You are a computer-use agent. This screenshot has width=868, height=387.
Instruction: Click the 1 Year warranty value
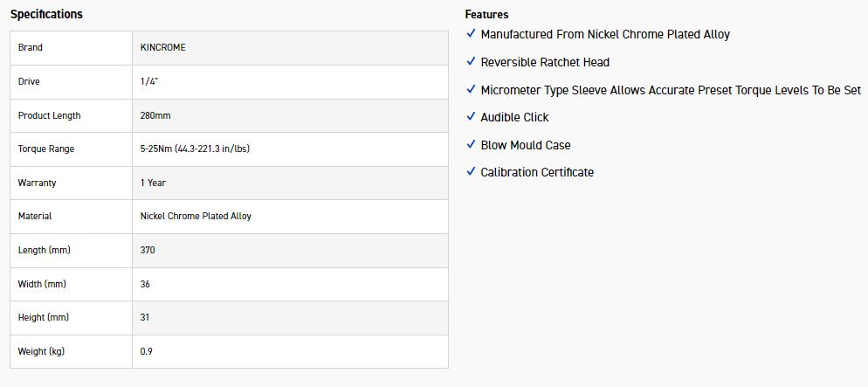click(153, 183)
